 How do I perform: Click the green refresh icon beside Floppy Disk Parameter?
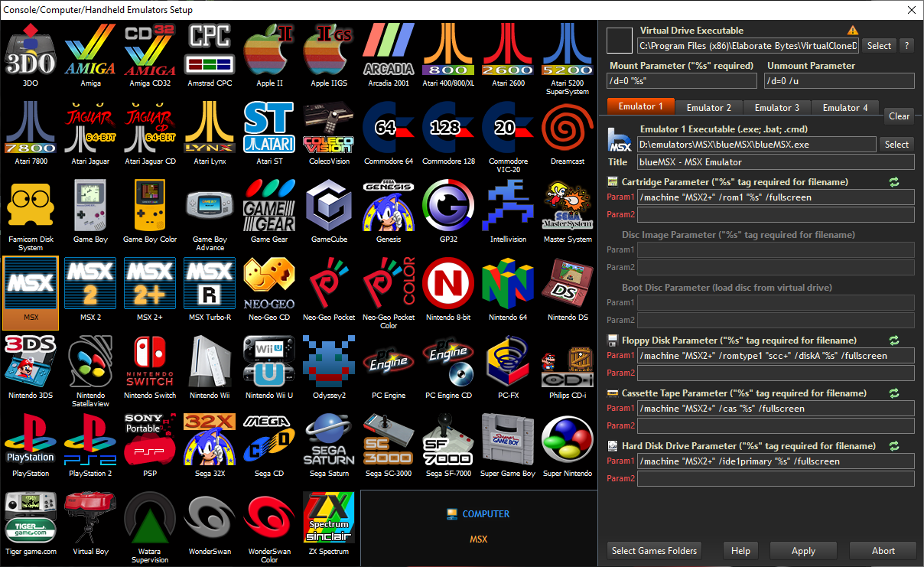click(894, 341)
